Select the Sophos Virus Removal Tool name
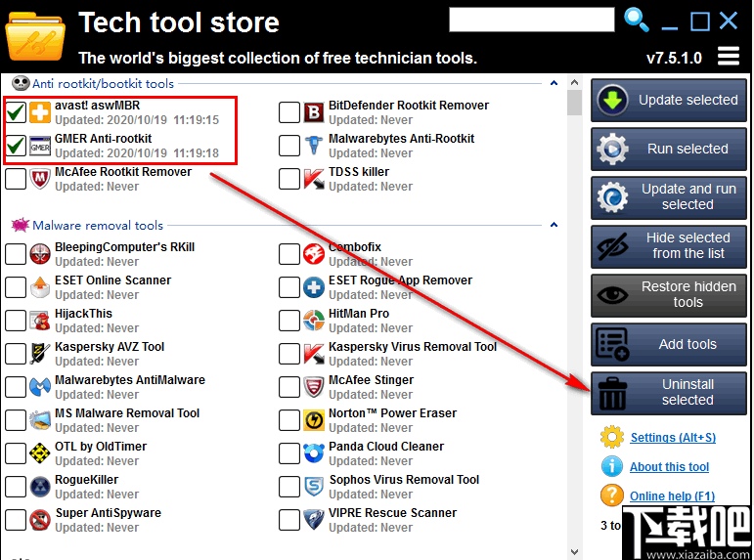This screenshot has width=754, height=560. click(x=404, y=480)
